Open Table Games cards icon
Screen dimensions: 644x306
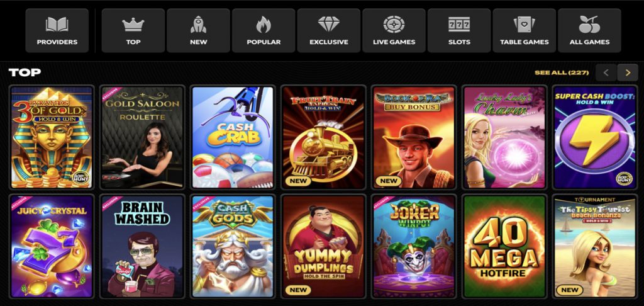(x=524, y=30)
